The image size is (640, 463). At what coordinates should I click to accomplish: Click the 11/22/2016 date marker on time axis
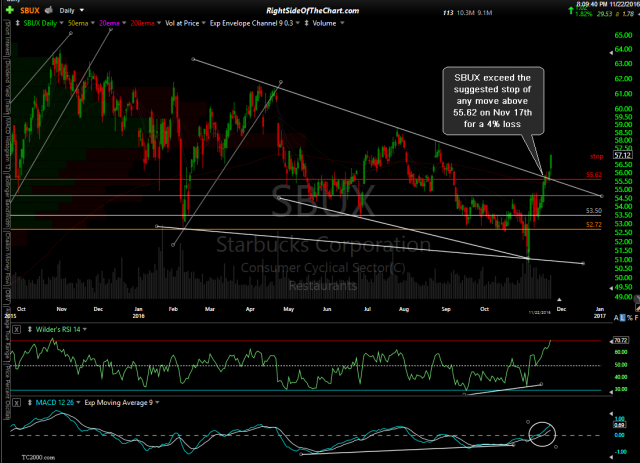540,312
